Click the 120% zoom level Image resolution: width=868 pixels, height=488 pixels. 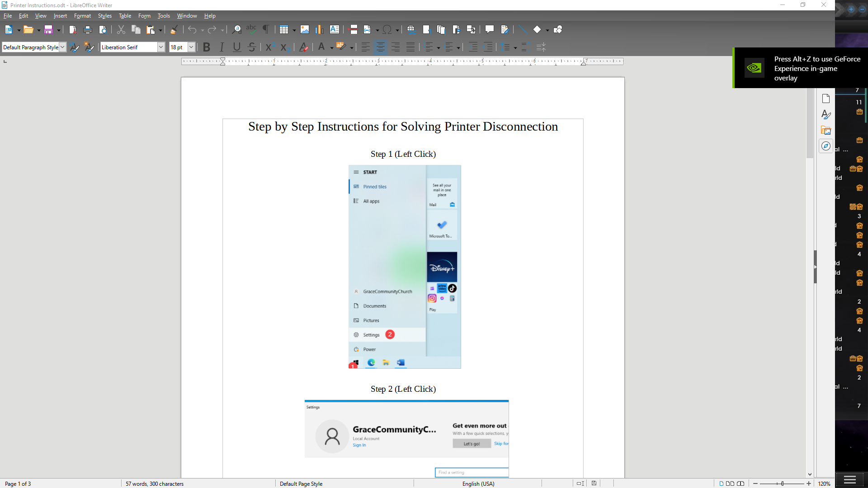pyautogui.click(x=824, y=483)
